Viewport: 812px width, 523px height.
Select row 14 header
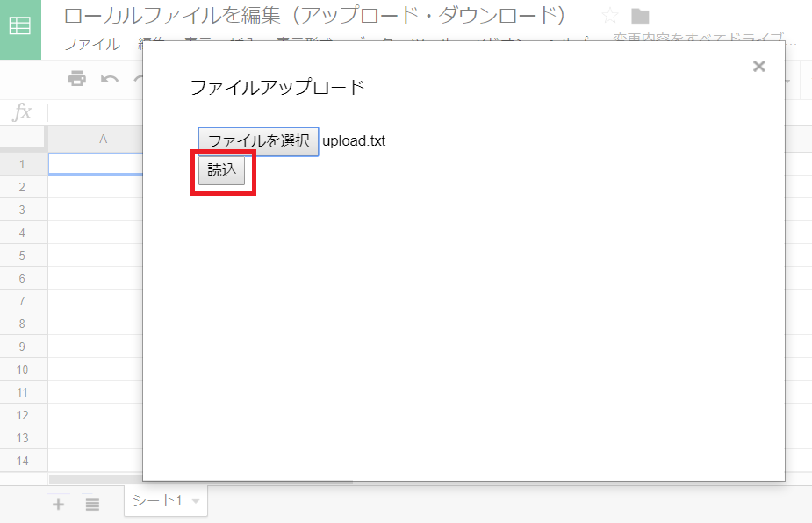(x=22, y=461)
